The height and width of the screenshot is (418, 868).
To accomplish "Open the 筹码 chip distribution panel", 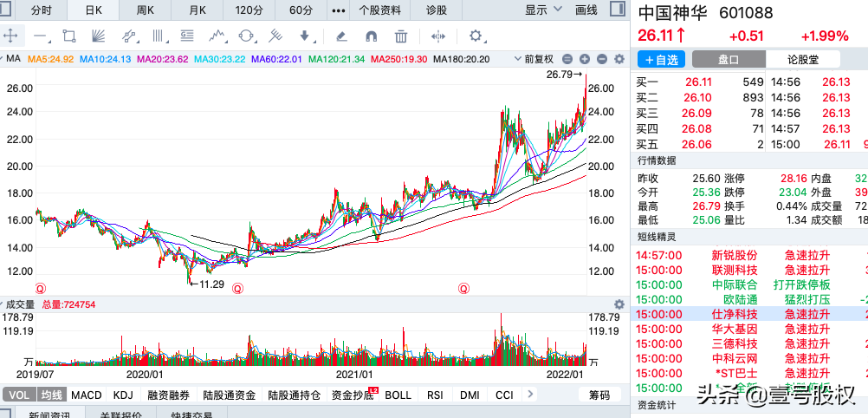I will (599, 395).
